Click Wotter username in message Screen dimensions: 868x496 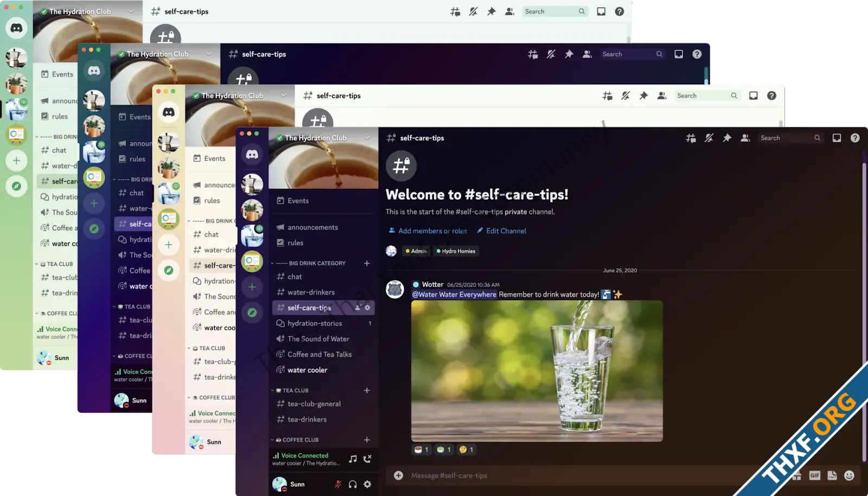point(432,284)
